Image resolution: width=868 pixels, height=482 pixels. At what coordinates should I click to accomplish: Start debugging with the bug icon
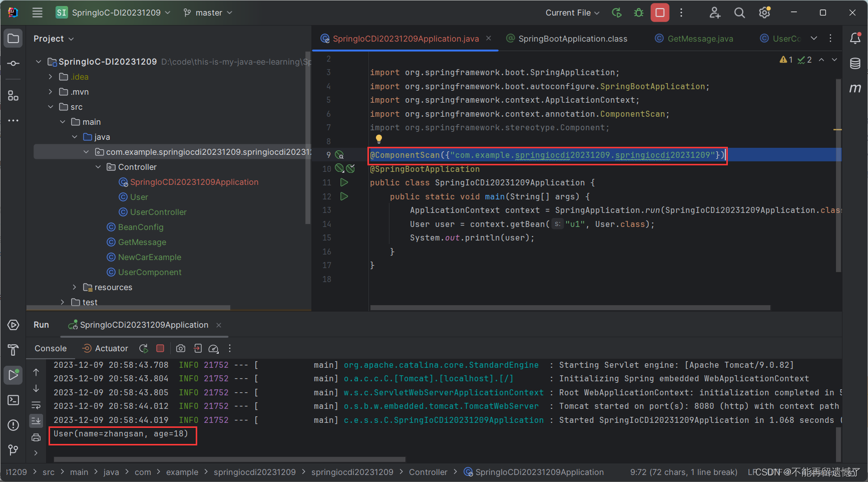639,13
